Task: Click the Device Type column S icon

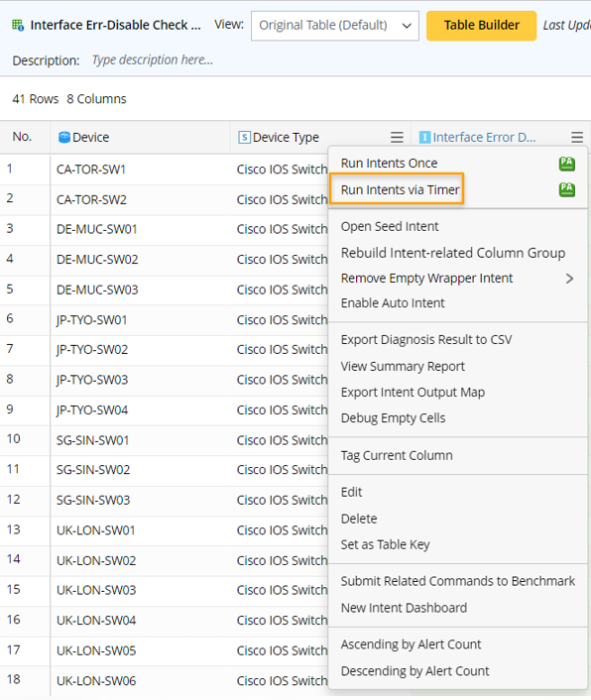Action: 244,137
